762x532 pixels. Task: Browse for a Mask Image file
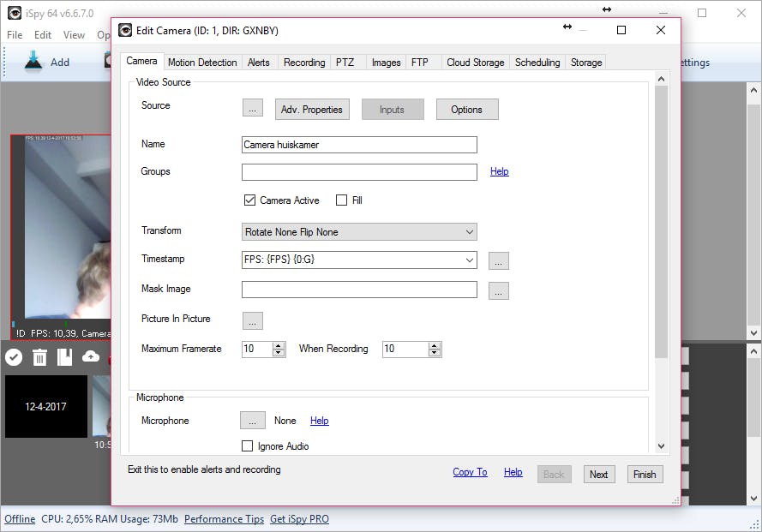[x=499, y=291]
